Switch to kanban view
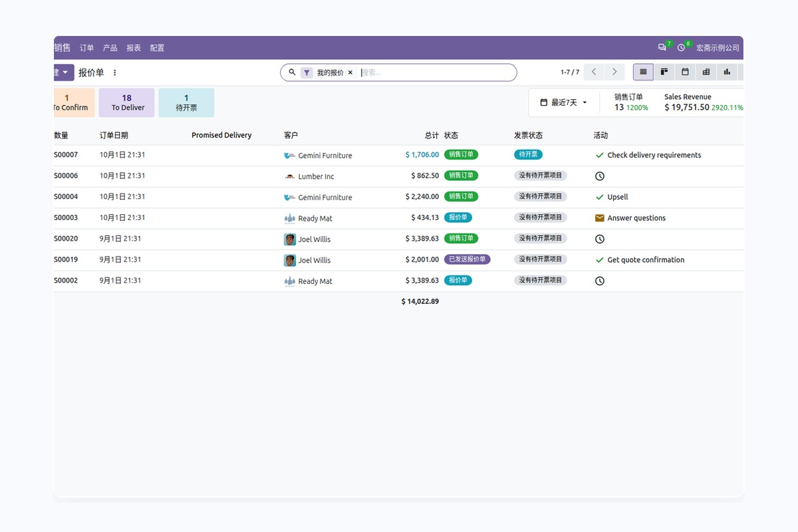 (x=664, y=72)
